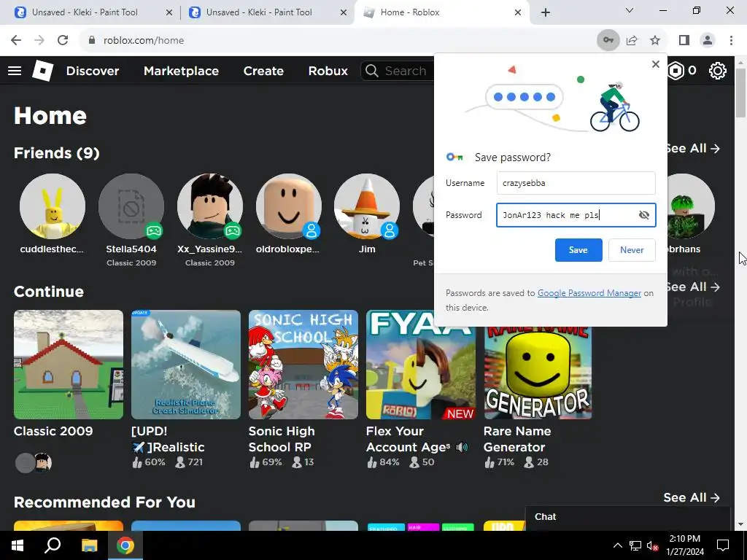The height and width of the screenshot is (560, 747).
Task: Open the Robux nav item
Action: coord(328,71)
